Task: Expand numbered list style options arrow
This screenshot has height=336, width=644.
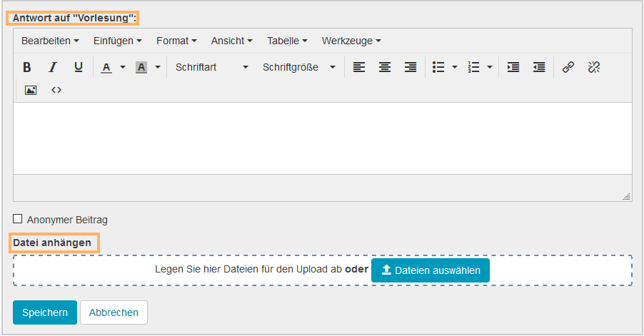Action: 490,67
